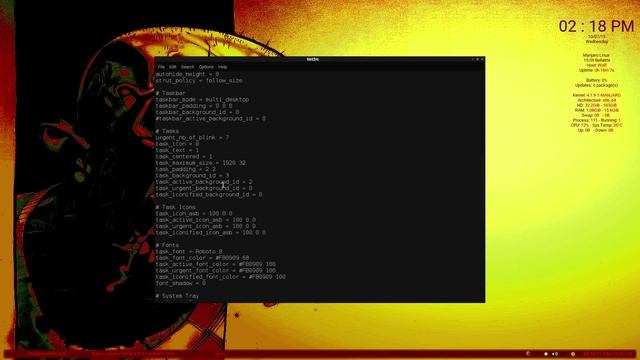The image size is (640, 360).
Task: Click the line 'task_urgent_font_color = #FB0909 100'
Action: tap(216, 270)
